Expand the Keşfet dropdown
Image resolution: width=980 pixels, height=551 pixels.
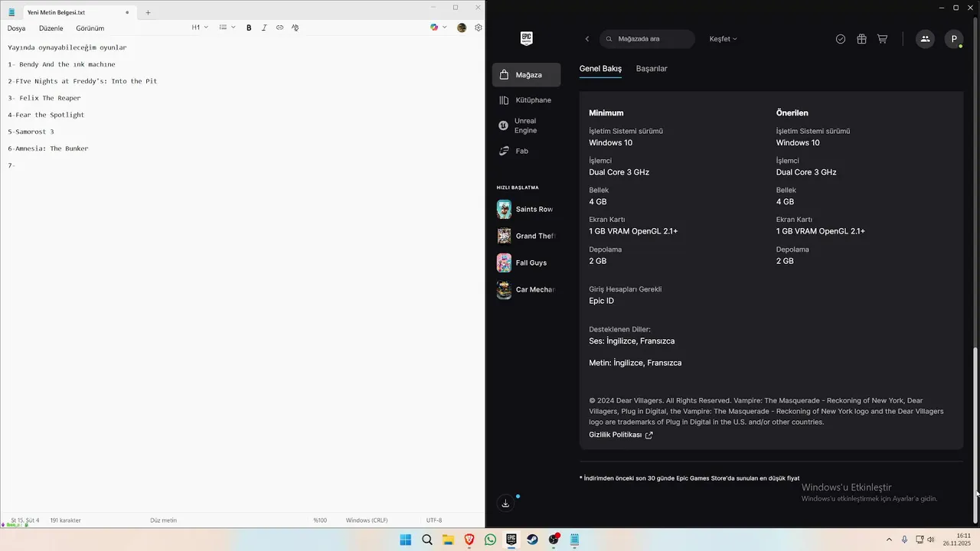[723, 39]
